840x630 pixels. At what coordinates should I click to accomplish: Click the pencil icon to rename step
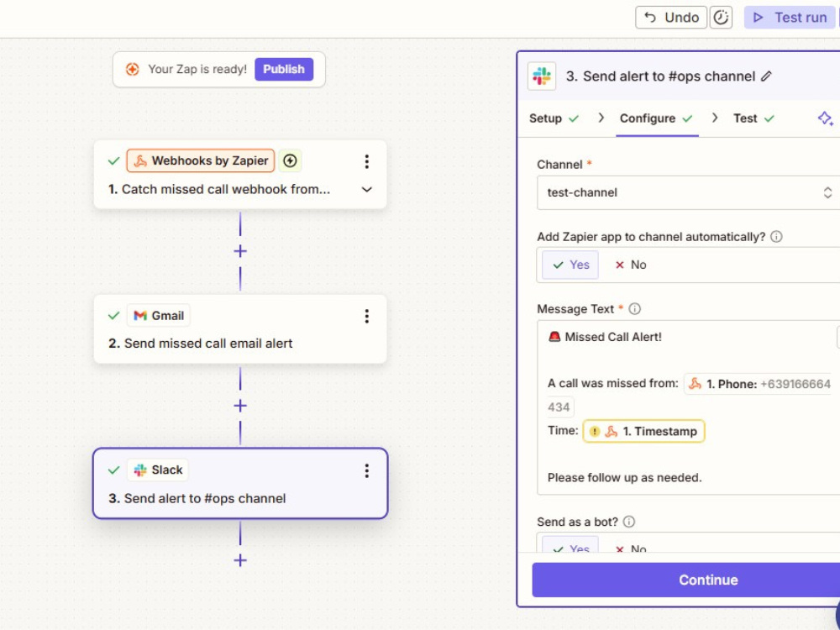766,76
